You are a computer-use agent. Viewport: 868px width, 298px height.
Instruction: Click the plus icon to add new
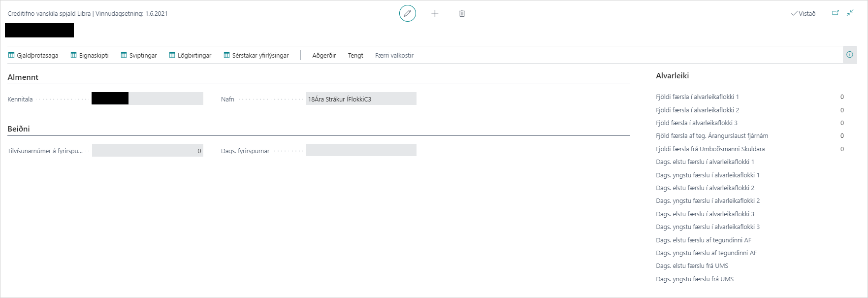435,13
